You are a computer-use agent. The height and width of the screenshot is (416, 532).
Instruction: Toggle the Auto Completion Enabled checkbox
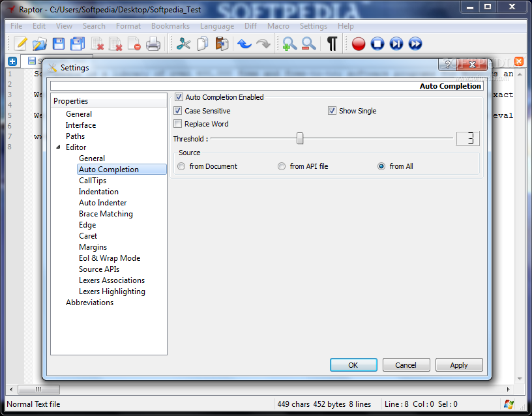tap(179, 97)
